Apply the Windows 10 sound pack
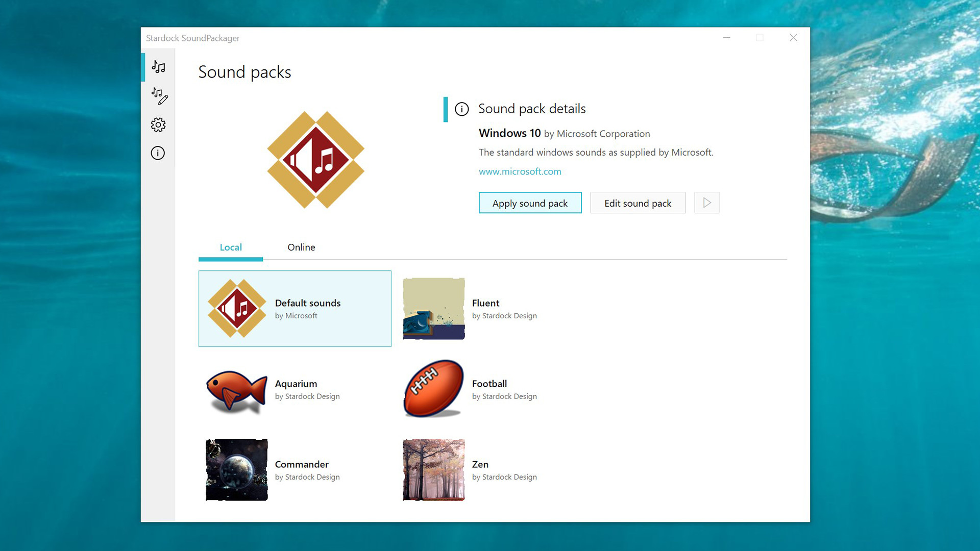The height and width of the screenshot is (551, 980). tap(530, 203)
